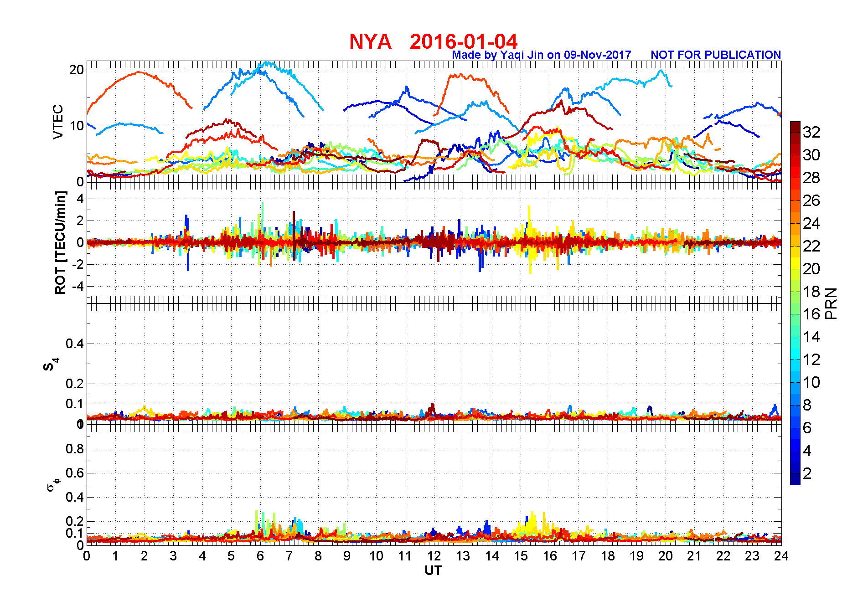Click VTEC axis tick label 20

tap(77, 70)
